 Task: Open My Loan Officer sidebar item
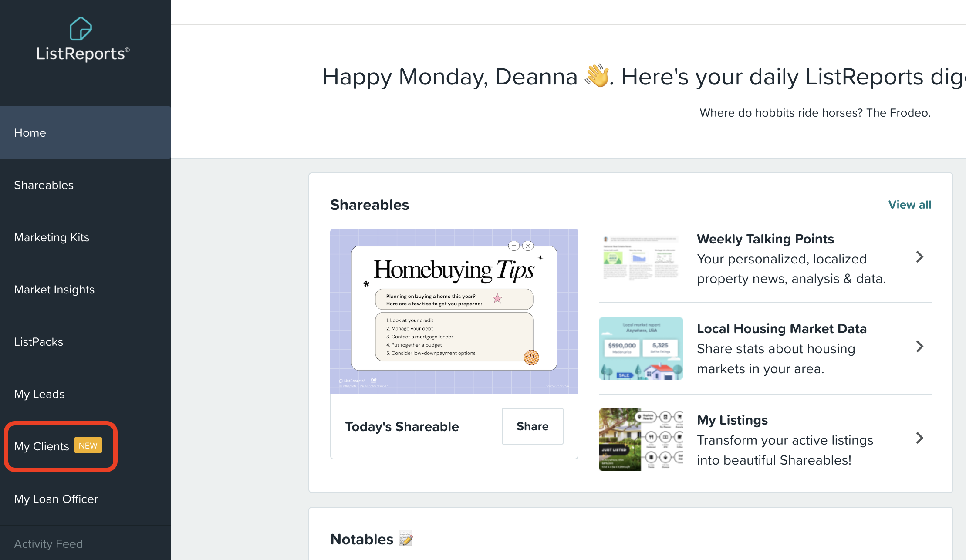(56, 499)
